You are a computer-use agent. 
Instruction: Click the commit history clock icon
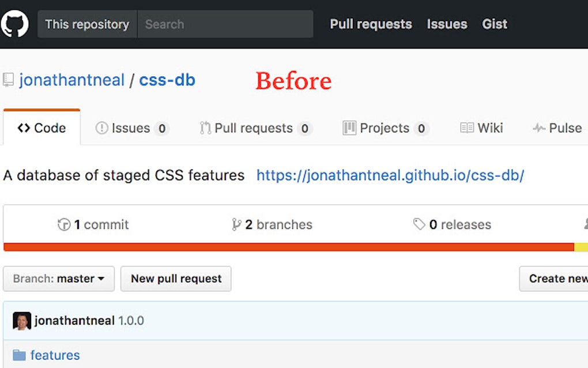click(x=64, y=224)
